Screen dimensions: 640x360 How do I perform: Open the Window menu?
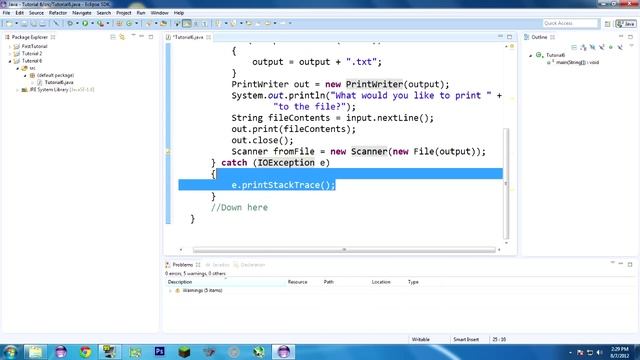point(159,13)
